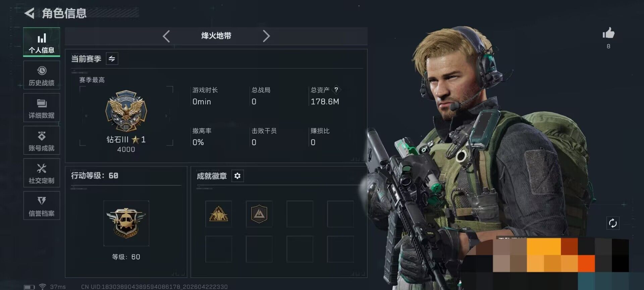Image resolution: width=644 pixels, height=290 pixels.
Task: Click the help question mark beside 总资产
Action: (336, 90)
